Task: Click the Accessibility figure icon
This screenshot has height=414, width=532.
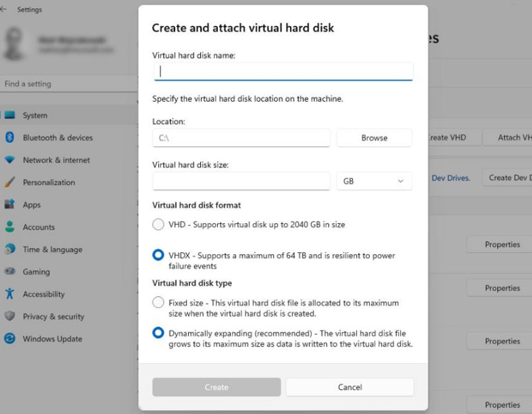Action: (10, 294)
